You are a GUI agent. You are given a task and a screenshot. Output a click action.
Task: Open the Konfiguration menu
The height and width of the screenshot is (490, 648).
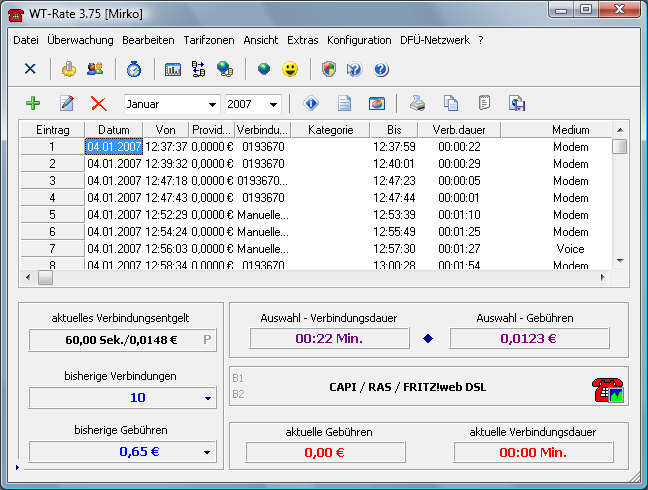(x=359, y=40)
